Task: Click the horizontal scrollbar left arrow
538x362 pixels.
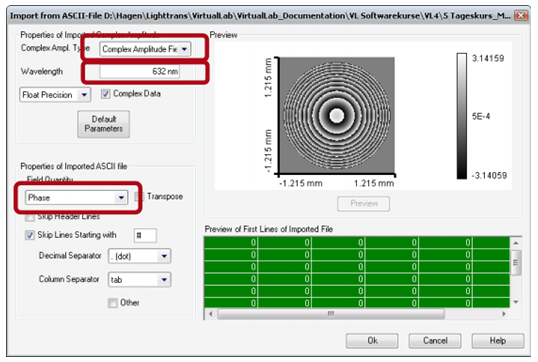Action: click(211, 314)
